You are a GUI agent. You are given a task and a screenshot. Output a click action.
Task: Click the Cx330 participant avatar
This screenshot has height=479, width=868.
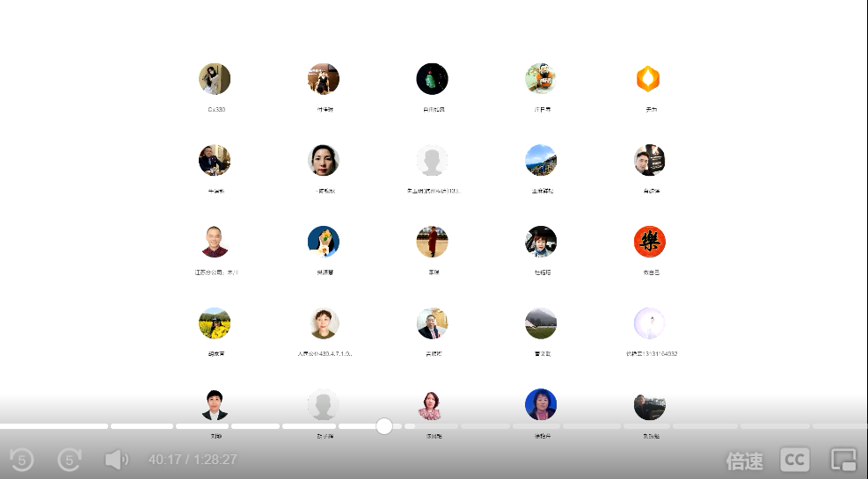(x=215, y=79)
